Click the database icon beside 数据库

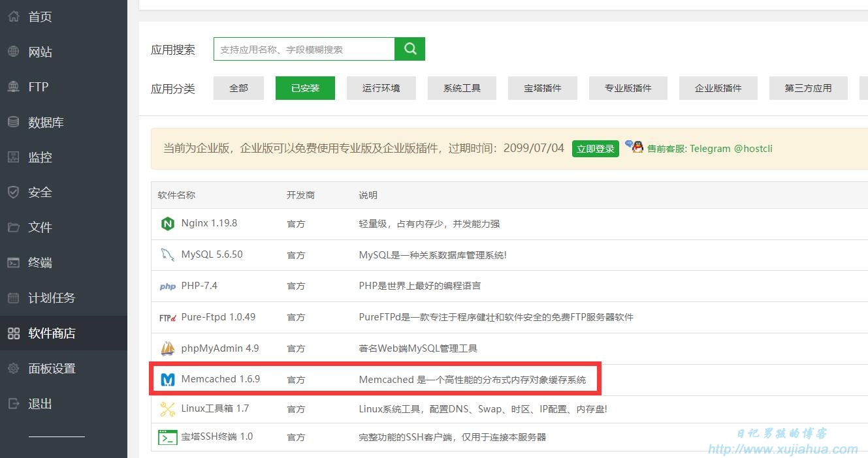14,122
